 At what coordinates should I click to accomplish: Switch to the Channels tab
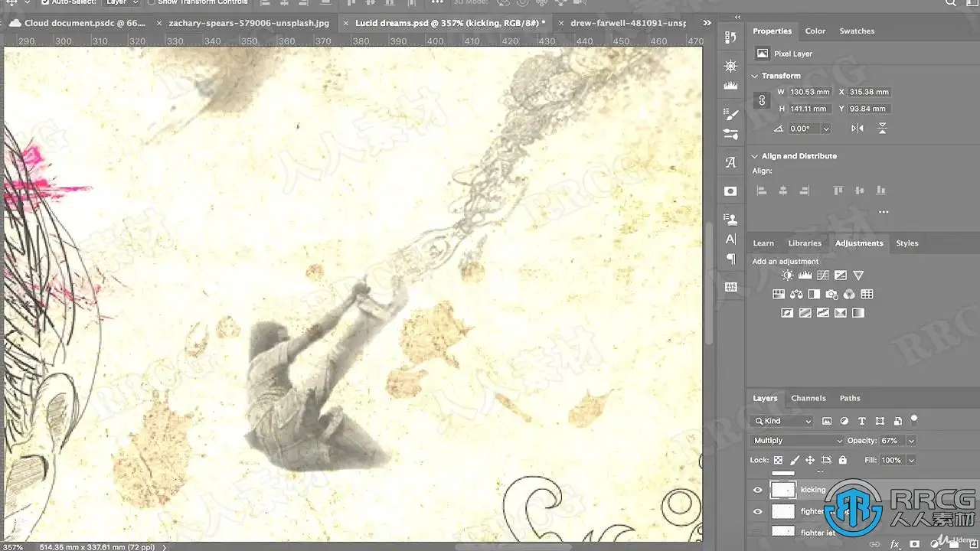[808, 399]
